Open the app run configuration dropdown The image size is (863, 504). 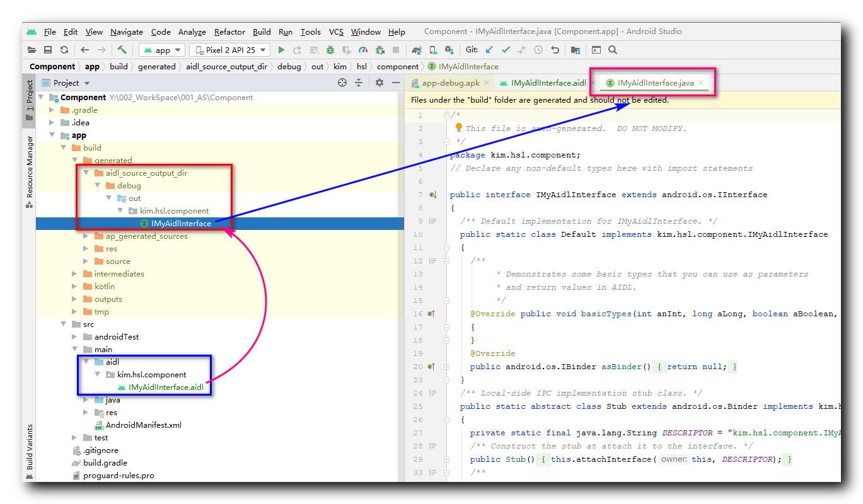coord(162,50)
